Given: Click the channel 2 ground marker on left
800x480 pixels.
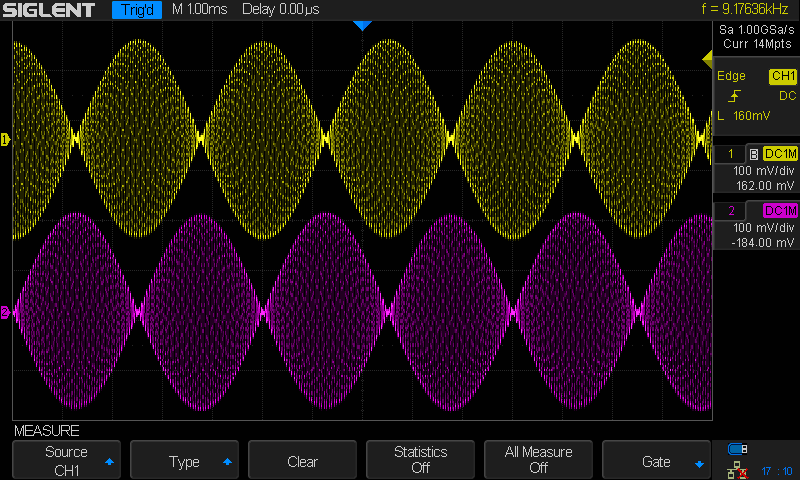Looking at the screenshot, I should [5, 313].
